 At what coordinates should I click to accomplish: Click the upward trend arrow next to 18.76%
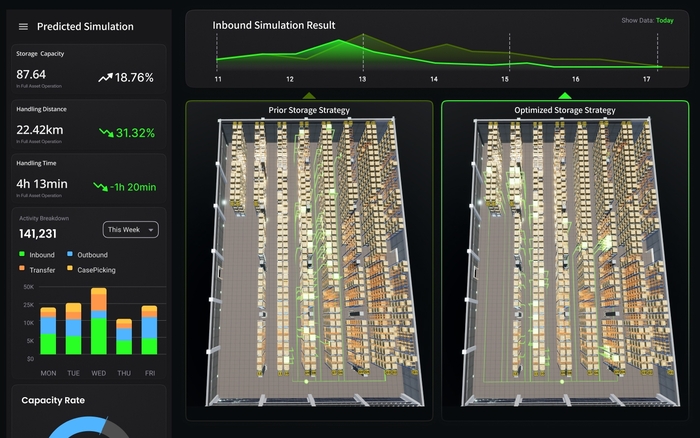(105, 77)
